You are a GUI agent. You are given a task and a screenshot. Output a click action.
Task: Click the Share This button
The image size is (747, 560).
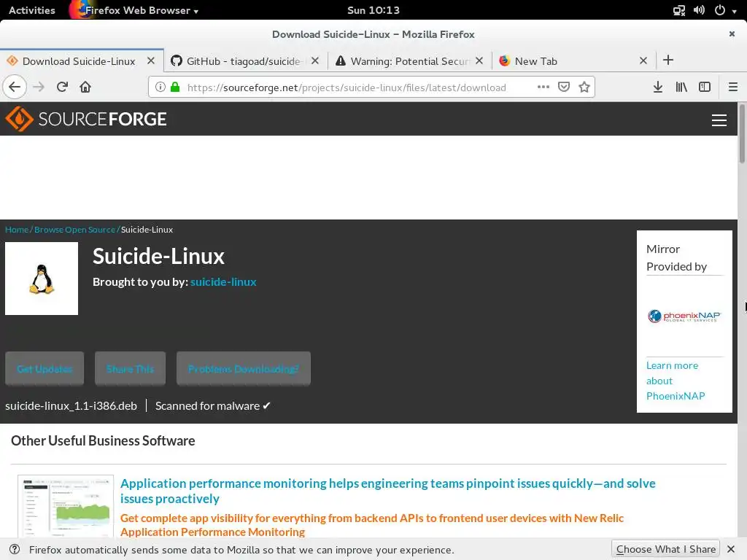point(130,368)
